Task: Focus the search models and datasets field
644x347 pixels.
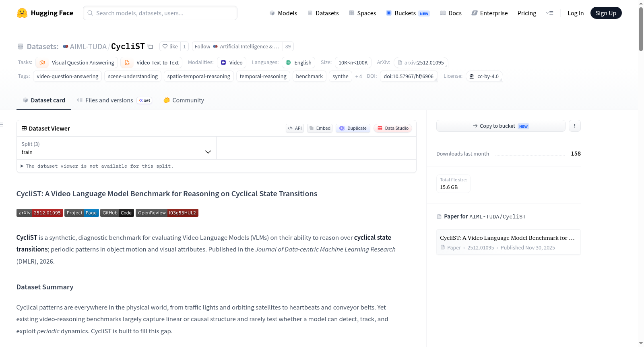Action: 160,13
